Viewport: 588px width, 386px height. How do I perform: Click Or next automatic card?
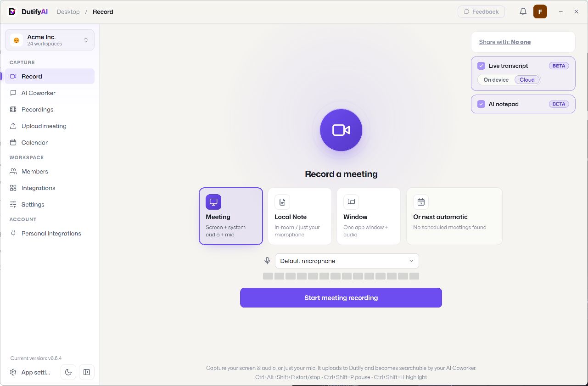pos(454,216)
